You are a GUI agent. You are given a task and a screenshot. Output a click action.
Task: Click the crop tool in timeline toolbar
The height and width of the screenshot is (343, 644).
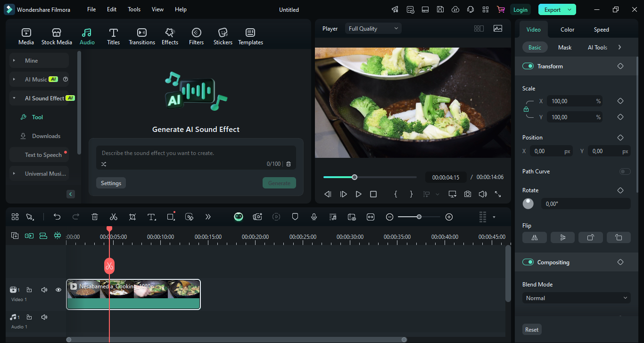point(132,217)
